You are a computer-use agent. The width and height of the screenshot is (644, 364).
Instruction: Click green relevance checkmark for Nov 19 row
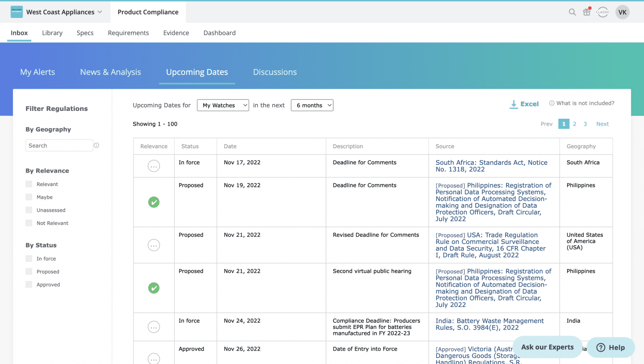154,202
